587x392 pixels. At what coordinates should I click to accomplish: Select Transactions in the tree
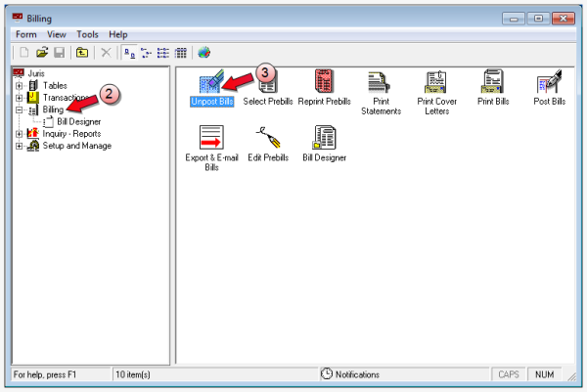(66, 98)
